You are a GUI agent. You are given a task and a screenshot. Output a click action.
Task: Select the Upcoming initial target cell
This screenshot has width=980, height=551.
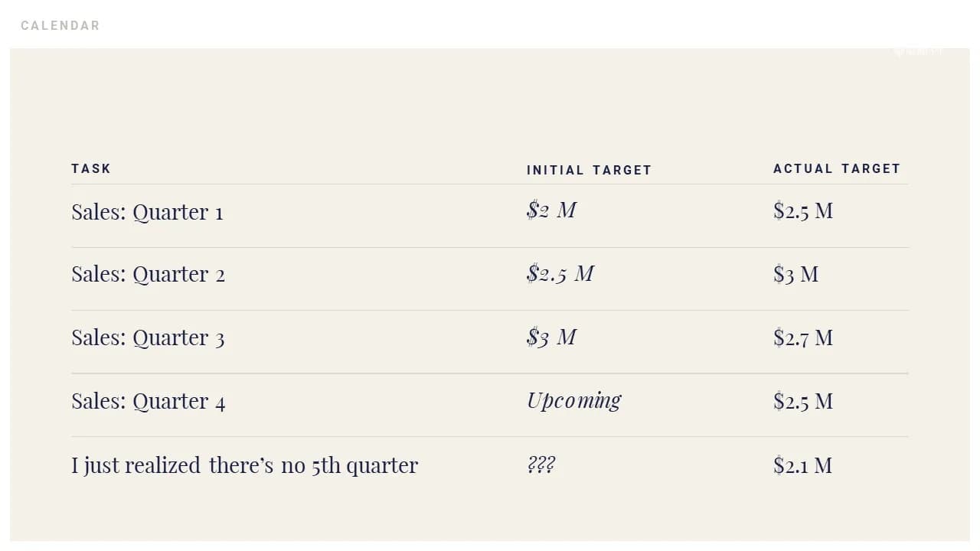573,401
